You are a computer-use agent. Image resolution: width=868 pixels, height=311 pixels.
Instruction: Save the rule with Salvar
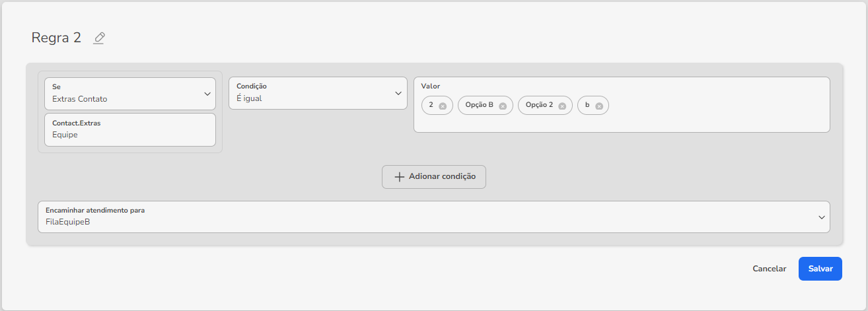pos(820,269)
